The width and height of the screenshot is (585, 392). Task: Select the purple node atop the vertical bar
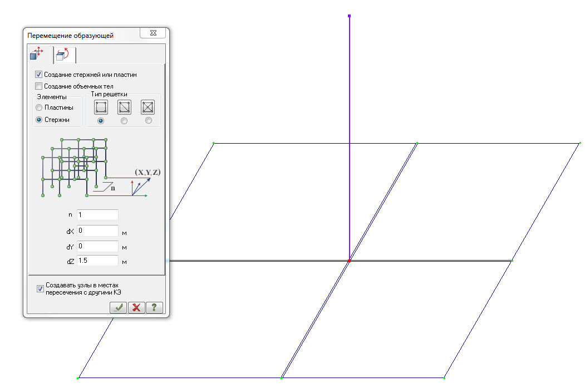pyautogui.click(x=349, y=16)
